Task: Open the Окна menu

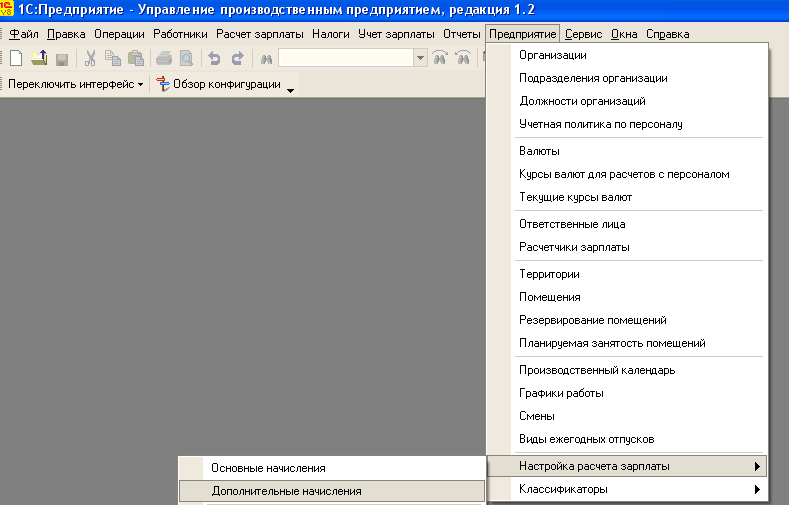Action: click(x=624, y=34)
